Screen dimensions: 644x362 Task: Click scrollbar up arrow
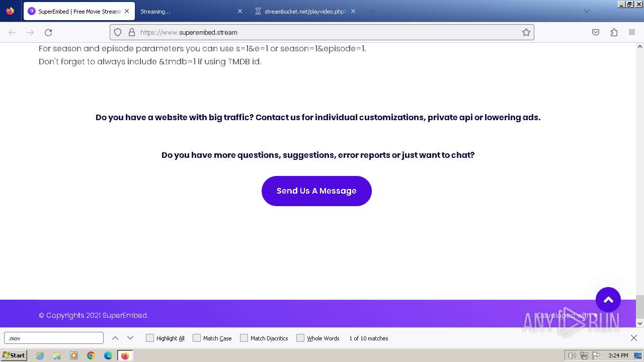pos(640,47)
